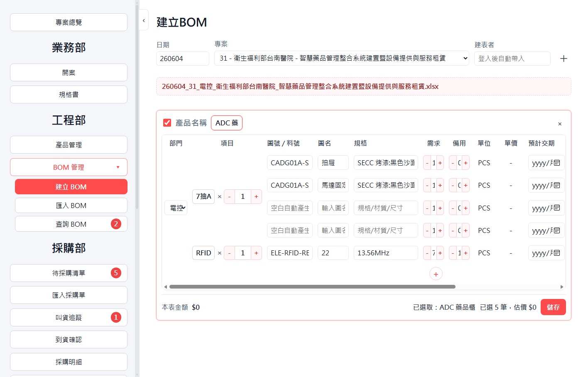Expand the BOM 管理 menu arrow

pos(118,167)
